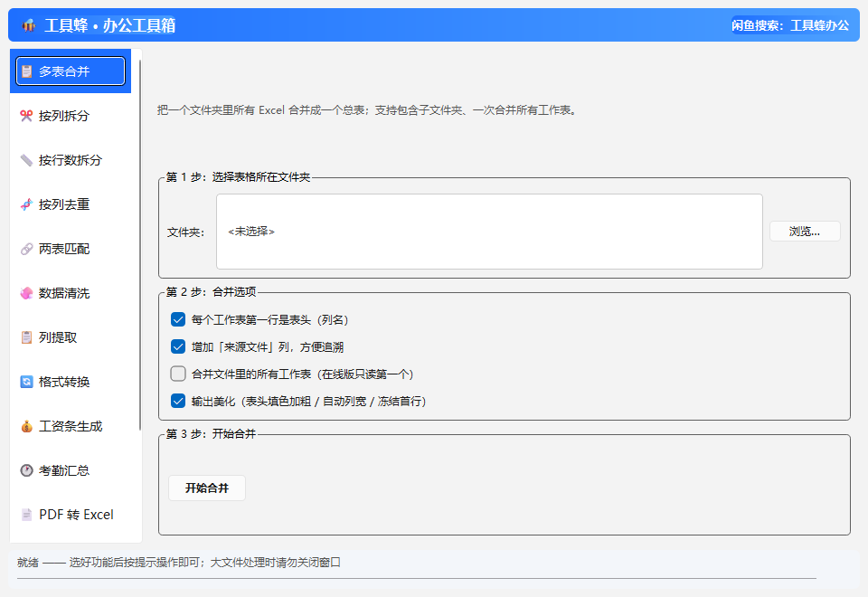Select 按行数拆分 in the sidebar
The height and width of the screenshot is (597, 868).
pyautogui.click(x=71, y=160)
